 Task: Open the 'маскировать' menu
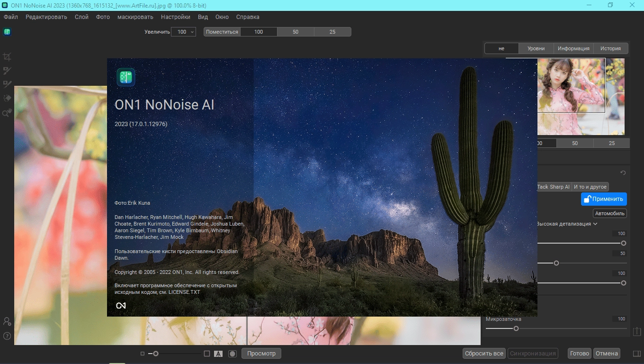[x=135, y=17]
